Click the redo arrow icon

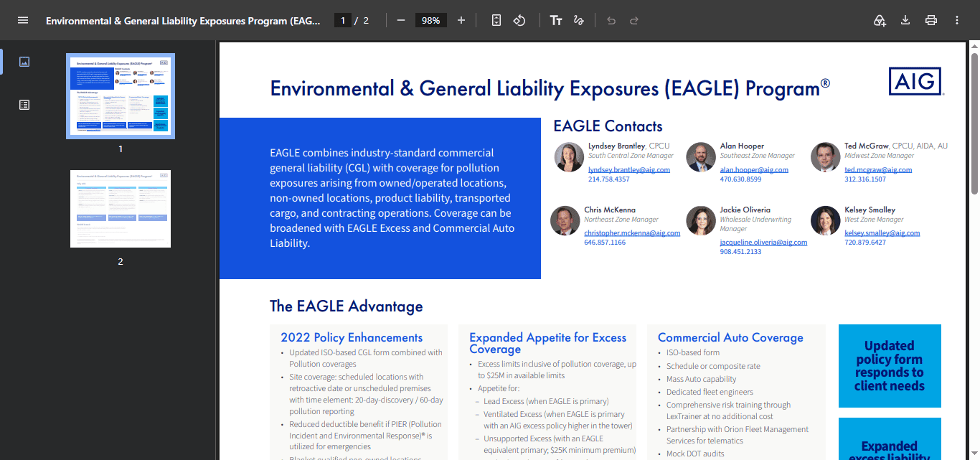634,20
